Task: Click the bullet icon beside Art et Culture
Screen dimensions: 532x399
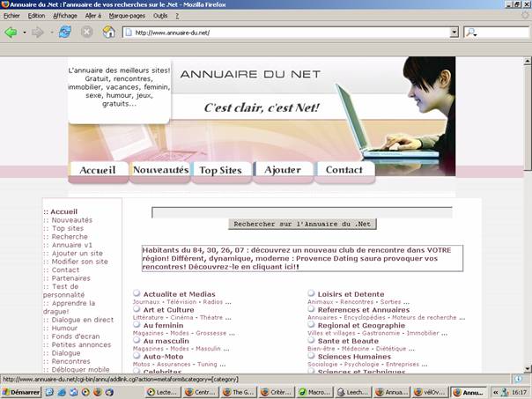Action: [137, 309]
